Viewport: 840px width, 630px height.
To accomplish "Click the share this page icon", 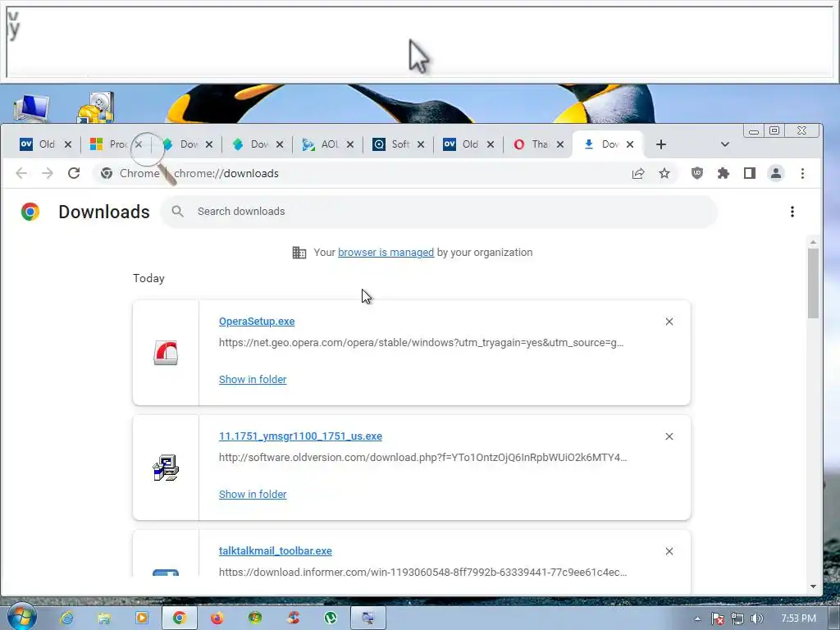I will coord(638,173).
